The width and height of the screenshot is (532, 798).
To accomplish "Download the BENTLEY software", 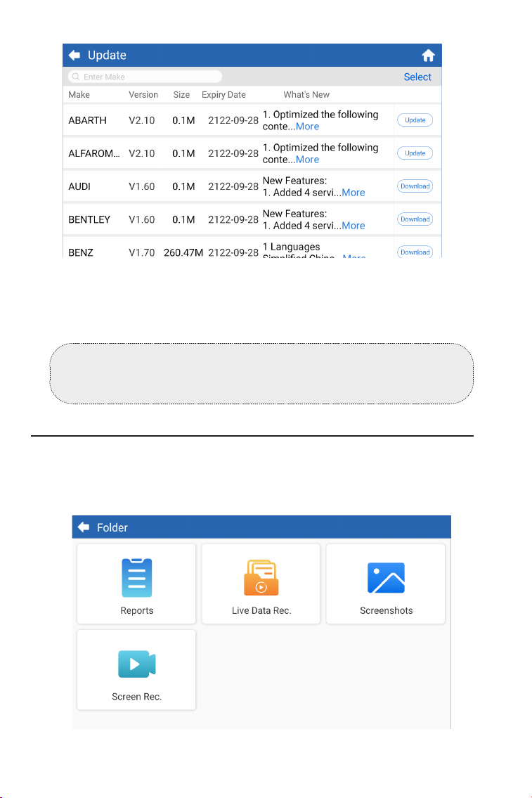I will [415, 219].
